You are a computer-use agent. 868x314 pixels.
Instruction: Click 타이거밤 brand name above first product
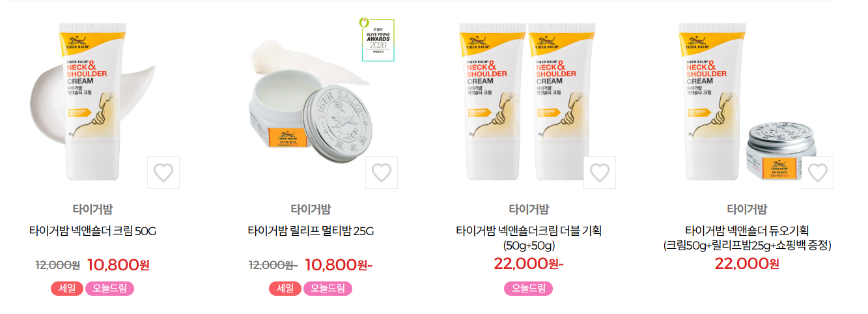tap(92, 209)
